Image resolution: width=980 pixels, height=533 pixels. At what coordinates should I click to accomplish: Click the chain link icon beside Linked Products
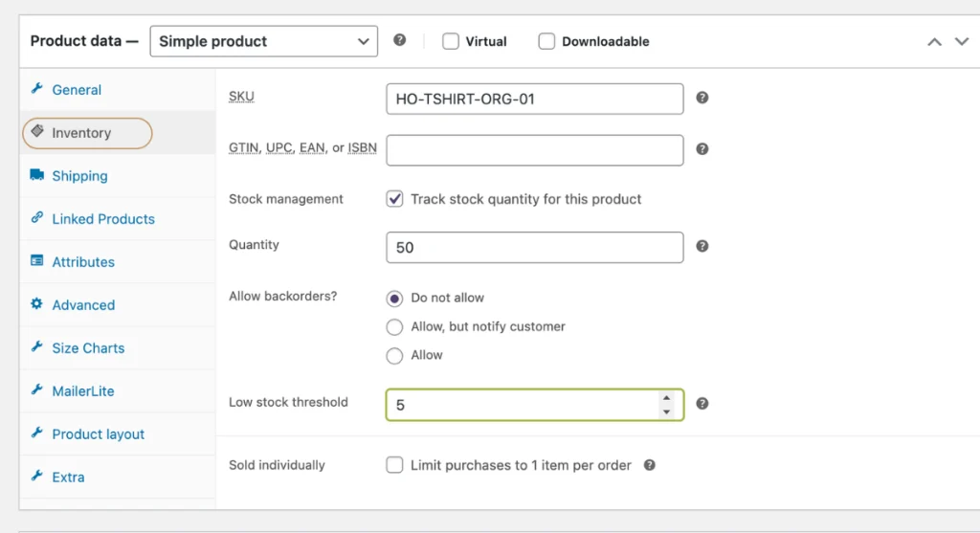coord(37,217)
